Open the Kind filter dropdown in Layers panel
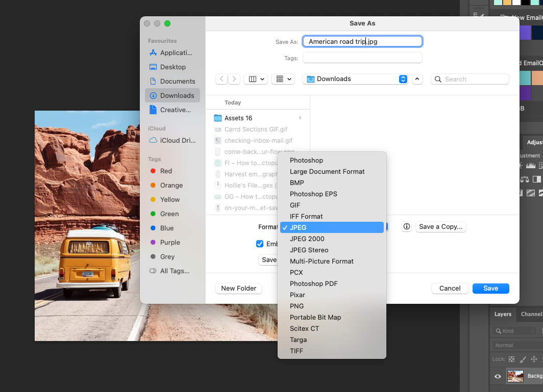 point(514,330)
